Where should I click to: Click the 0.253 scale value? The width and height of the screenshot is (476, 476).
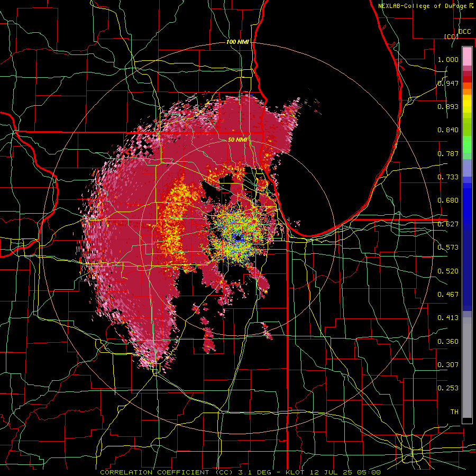coord(448,388)
